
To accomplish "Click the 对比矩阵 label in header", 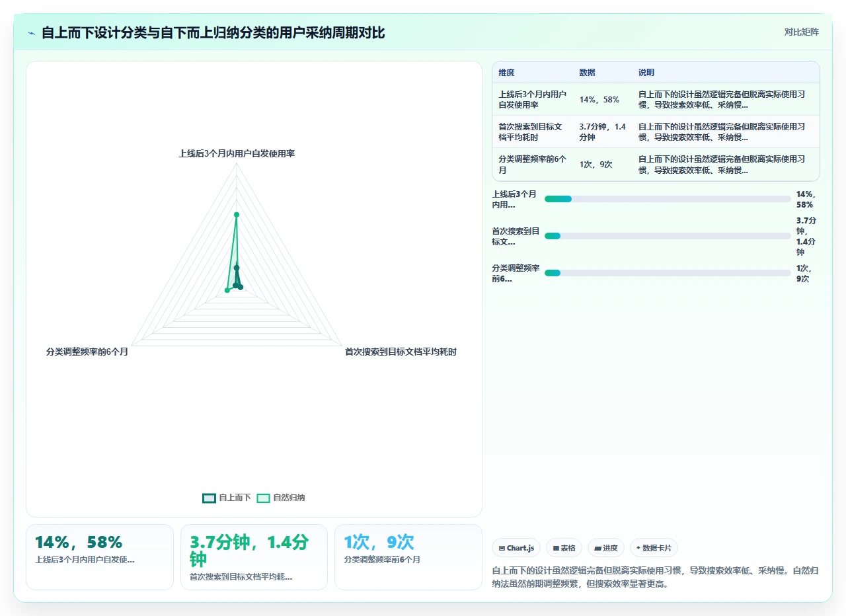I will [x=801, y=32].
